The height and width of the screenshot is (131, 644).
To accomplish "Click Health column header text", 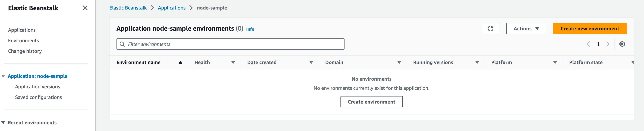I will click(x=202, y=63).
